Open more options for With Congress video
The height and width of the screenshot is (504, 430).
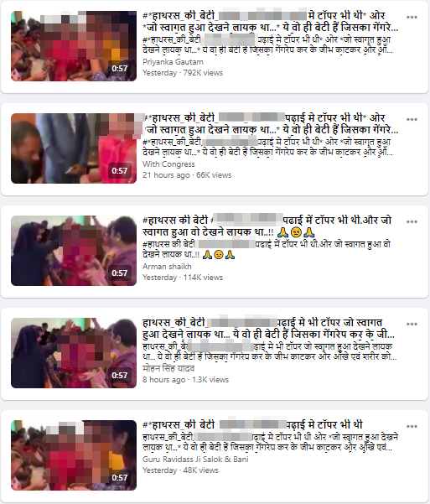(x=412, y=119)
